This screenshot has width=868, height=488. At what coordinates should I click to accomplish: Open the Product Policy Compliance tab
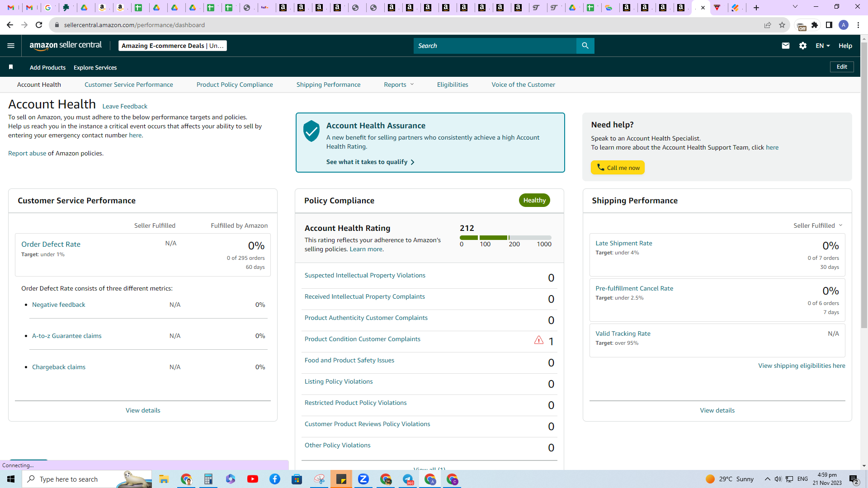(x=235, y=84)
